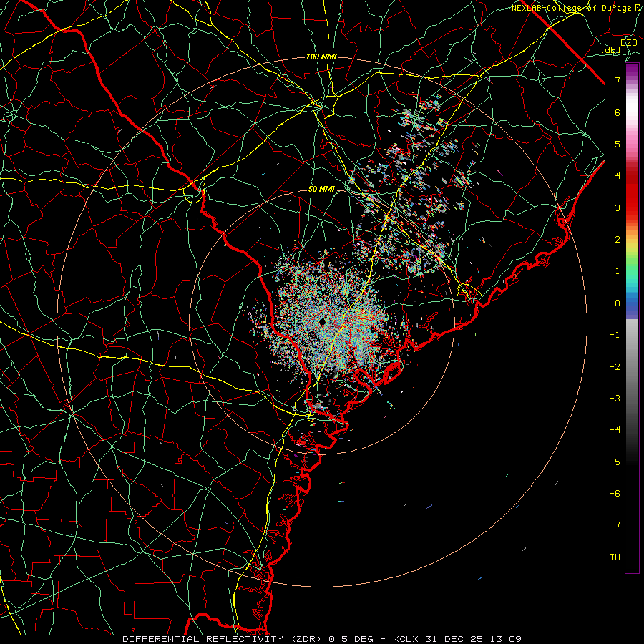The image size is (644, 644).
Task: Click the 0 tick label on the color scale
Action: pos(618,303)
